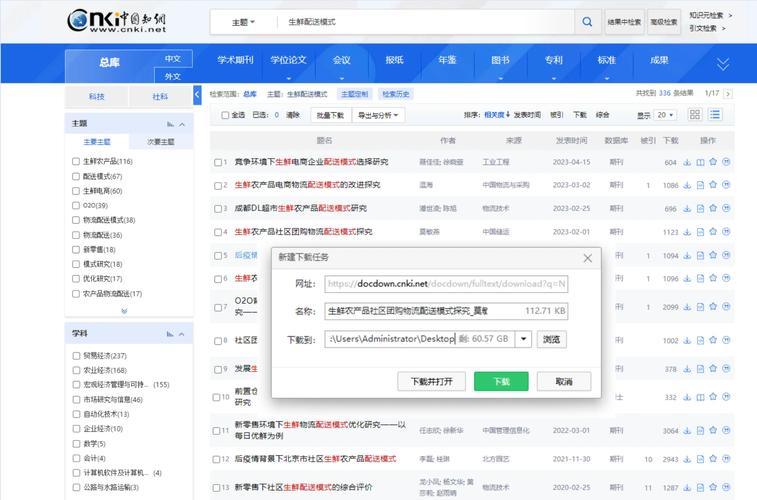Star the row 3 paper
Image resolution: width=757 pixels, height=500 pixels.
tap(713, 208)
